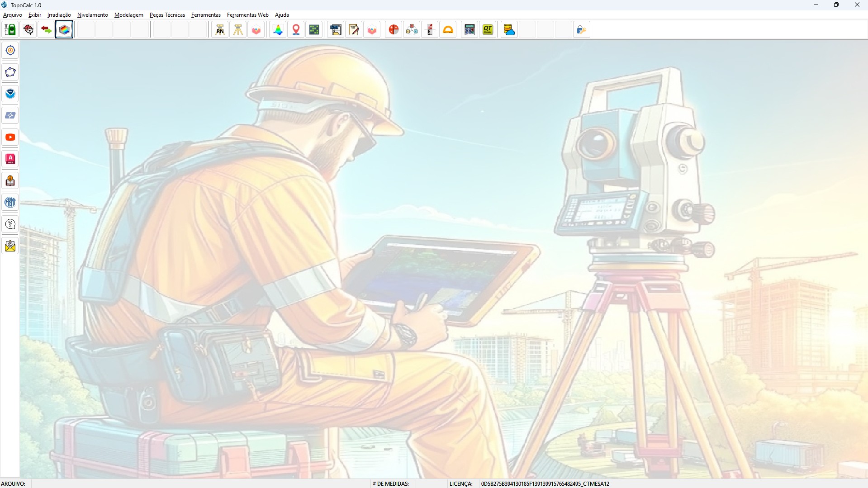Open the Ferramentas Web menu
Viewport: 868px width, 488px height.
248,15
